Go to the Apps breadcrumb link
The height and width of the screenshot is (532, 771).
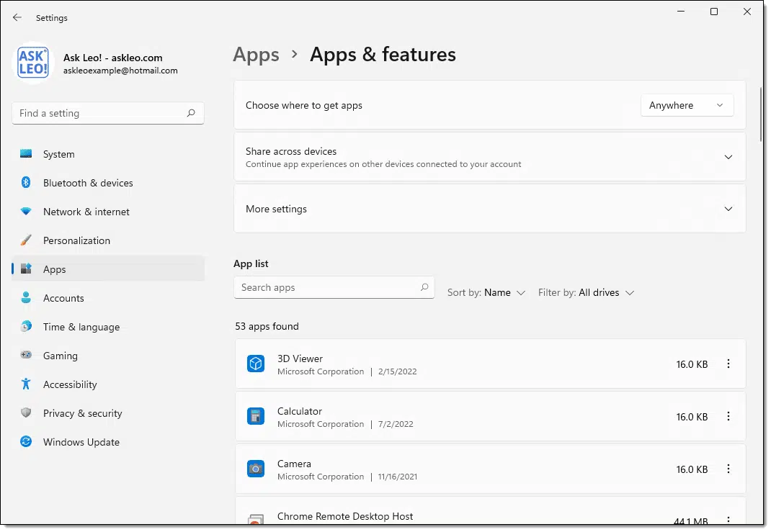point(257,55)
